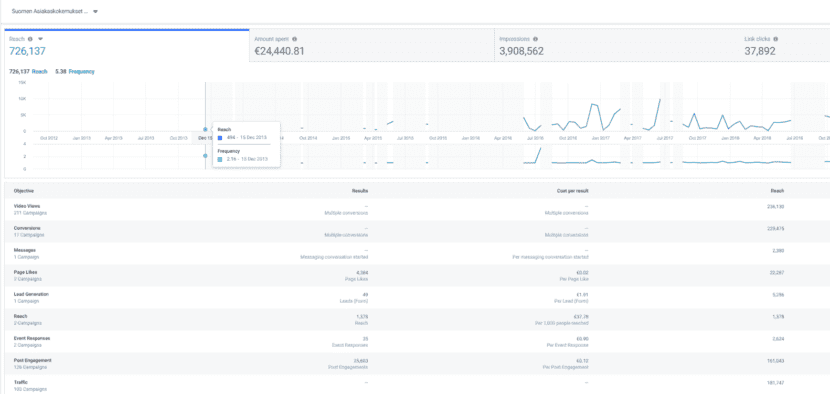Open the Post Engagement objective row
Viewport: 830px width, 394px height.
415,364
